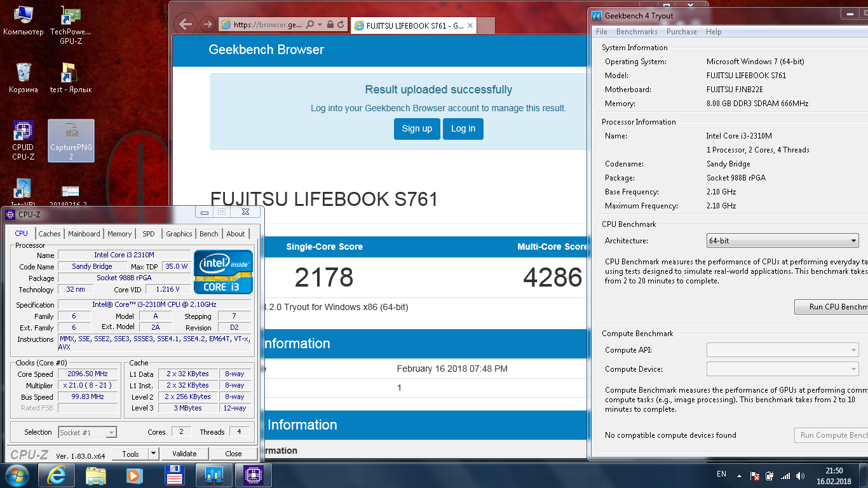Open CPUID CPU-Z desktop shortcut
868x488 pixels.
(x=24, y=140)
